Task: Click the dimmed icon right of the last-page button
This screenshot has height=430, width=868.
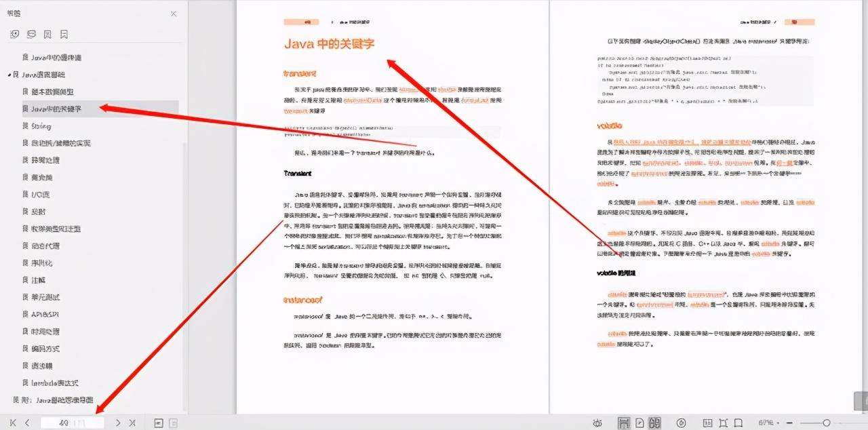Action: tap(173, 423)
